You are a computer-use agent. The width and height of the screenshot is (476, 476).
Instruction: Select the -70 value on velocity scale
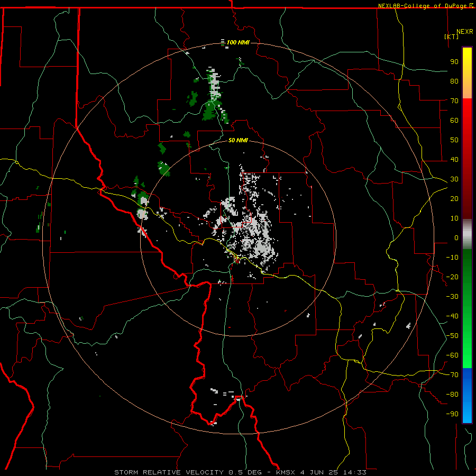tap(452, 375)
